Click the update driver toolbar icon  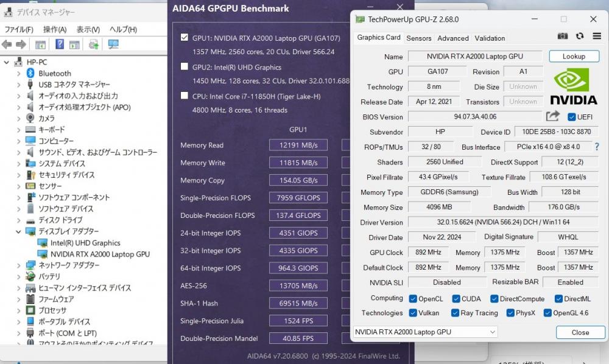[x=93, y=44]
